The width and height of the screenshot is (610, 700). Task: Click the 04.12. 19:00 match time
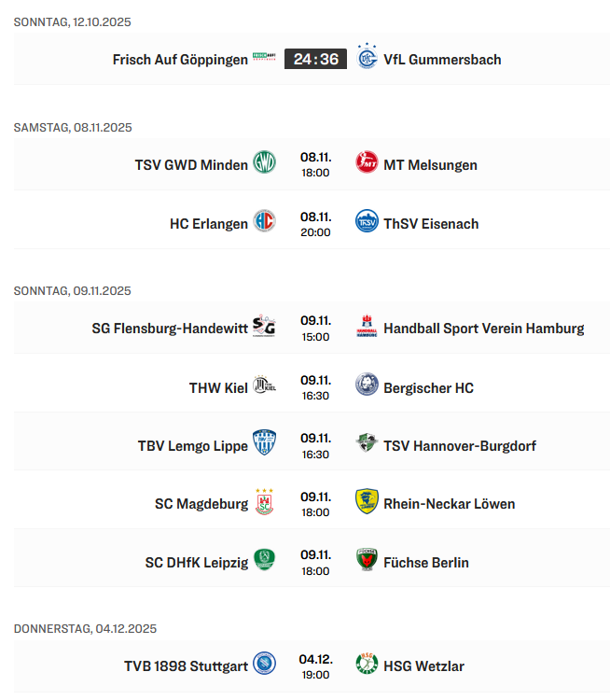[315, 665]
